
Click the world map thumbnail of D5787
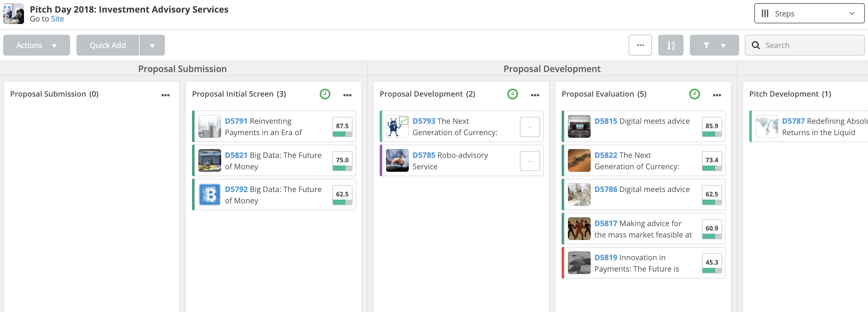tap(767, 127)
